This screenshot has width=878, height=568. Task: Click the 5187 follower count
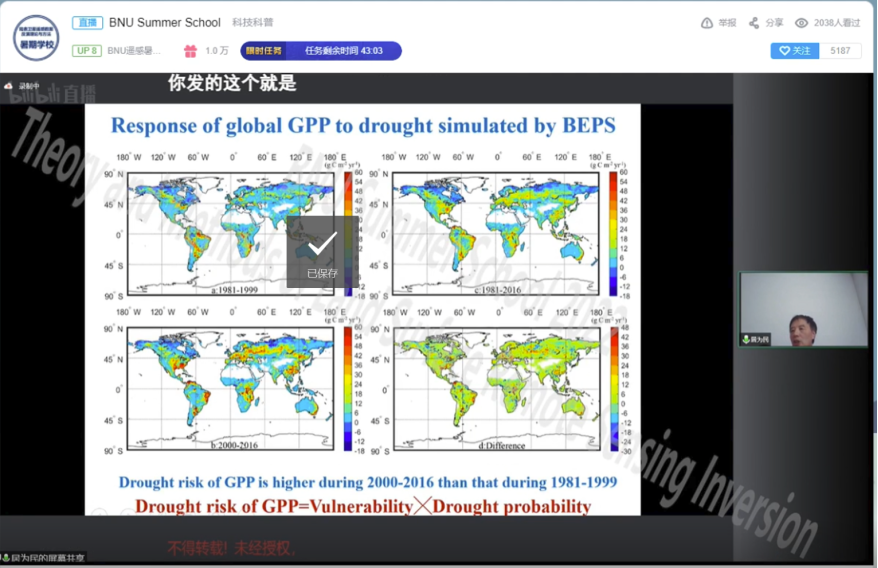(x=840, y=51)
